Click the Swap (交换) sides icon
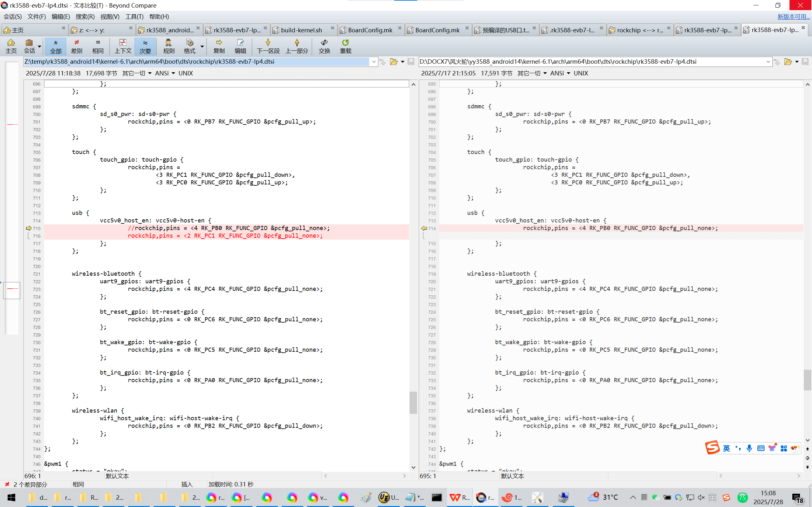This screenshot has height=507, width=812. click(324, 43)
